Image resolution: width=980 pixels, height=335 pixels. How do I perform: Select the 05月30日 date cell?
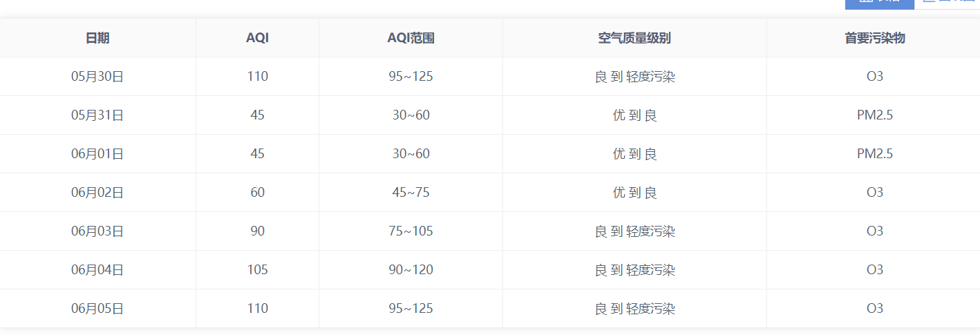pos(97,77)
